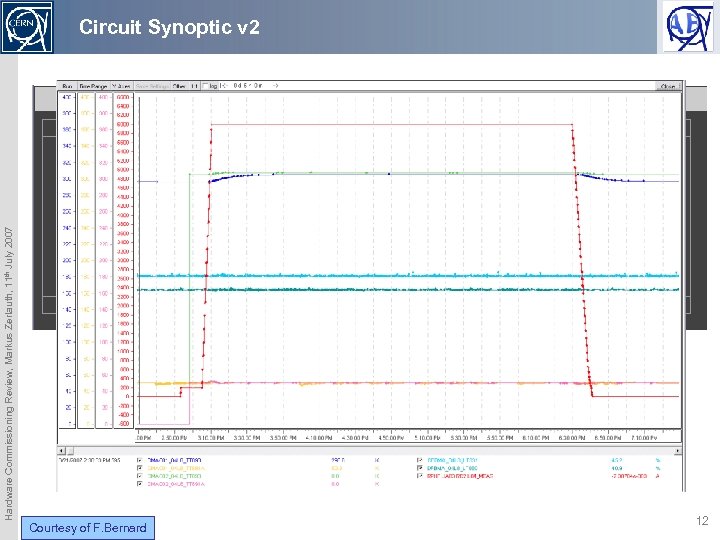The width and height of the screenshot is (720, 540).
Task: Click the horizontal scrollbar thumb
Action: [70, 451]
